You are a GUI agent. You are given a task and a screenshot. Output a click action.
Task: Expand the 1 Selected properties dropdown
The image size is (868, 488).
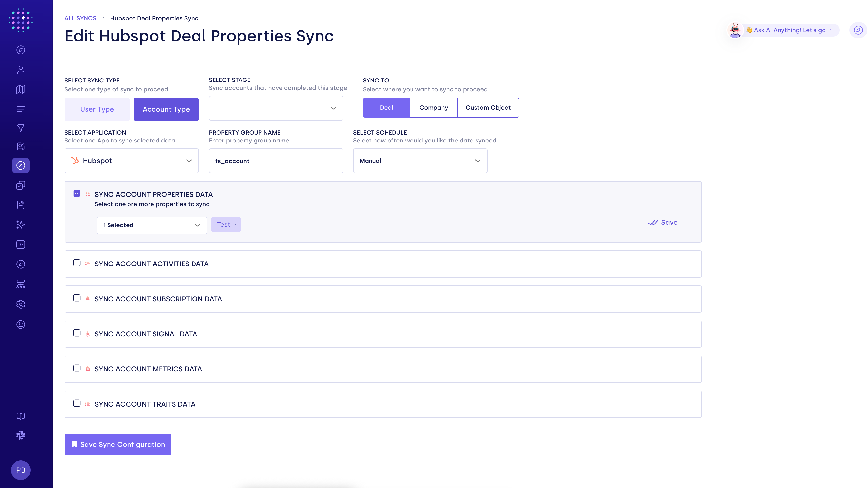pyautogui.click(x=152, y=225)
